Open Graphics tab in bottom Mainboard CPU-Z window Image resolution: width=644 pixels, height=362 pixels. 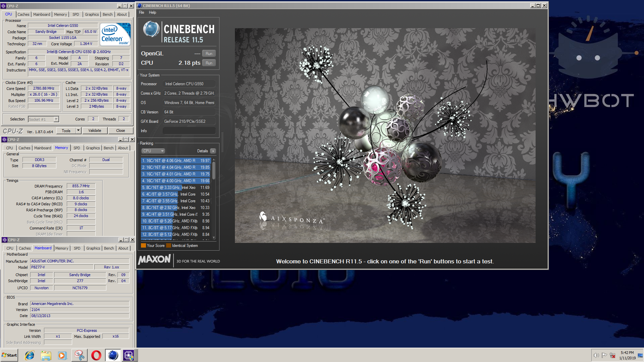(x=93, y=248)
